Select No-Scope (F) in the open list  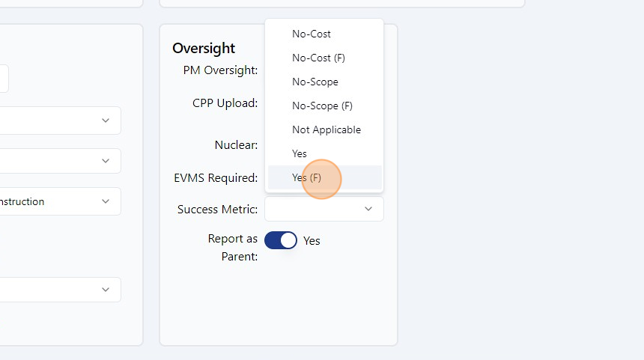pyautogui.click(x=322, y=106)
